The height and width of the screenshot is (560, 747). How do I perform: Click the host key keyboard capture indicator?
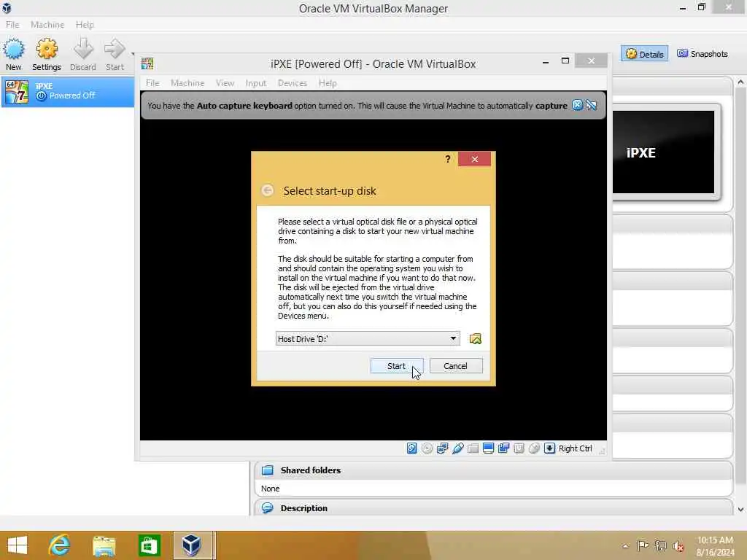[x=549, y=448]
